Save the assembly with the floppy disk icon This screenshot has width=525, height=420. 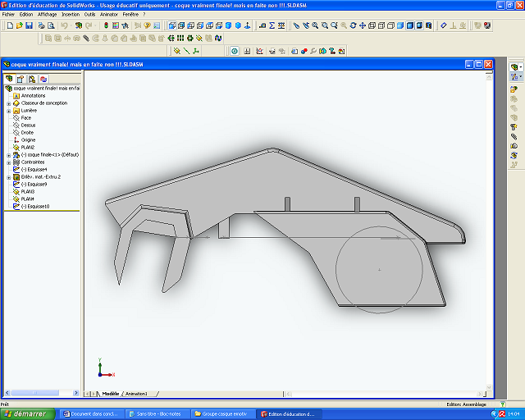coord(30,25)
